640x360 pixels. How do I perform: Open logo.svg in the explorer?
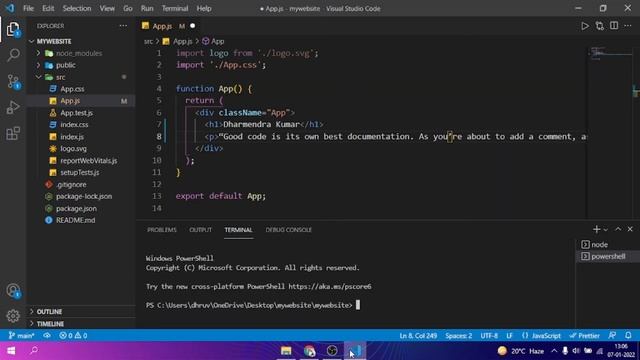pyautogui.click(x=73, y=149)
